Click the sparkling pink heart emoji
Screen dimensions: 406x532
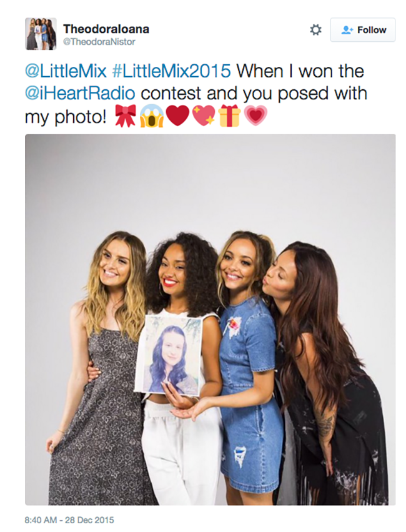tap(204, 116)
